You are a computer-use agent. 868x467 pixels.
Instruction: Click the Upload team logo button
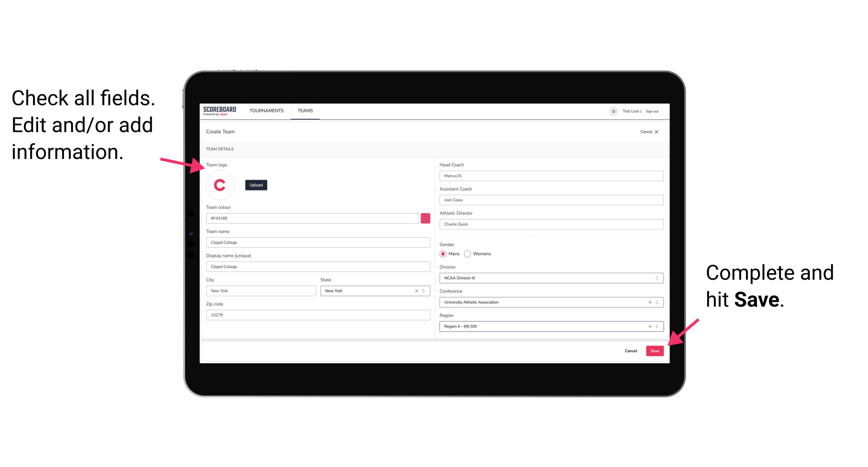point(256,185)
